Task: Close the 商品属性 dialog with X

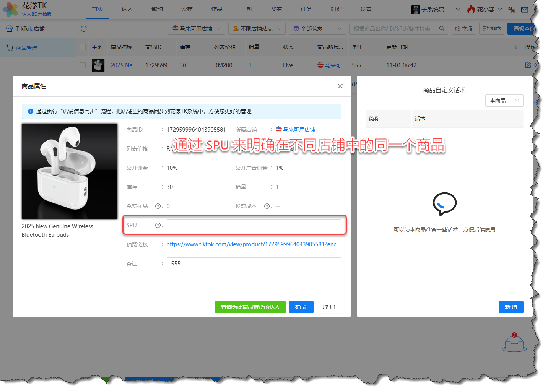Action: 340,86
